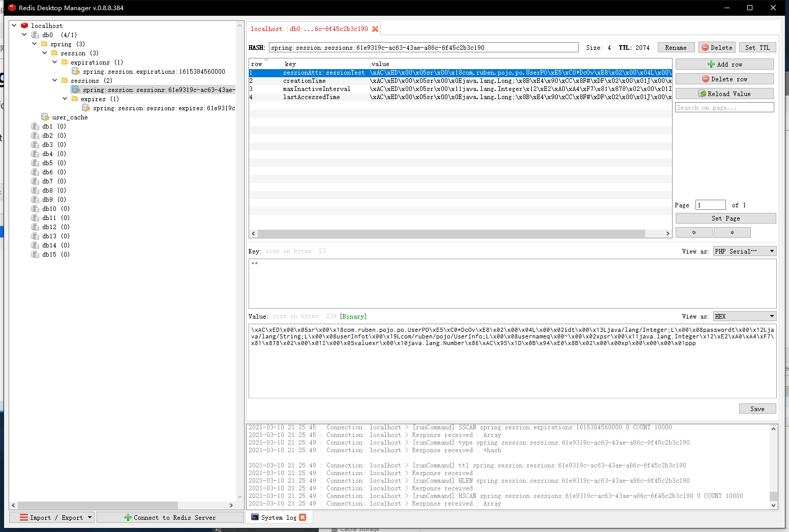This screenshot has height=532, width=789.
Task: Collapse the sessions folder node
Action: [x=55, y=81]
